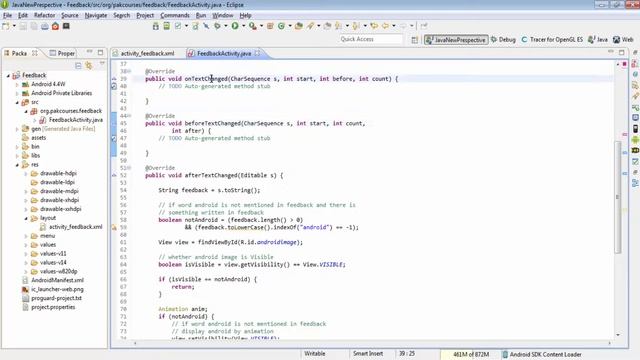The image size is (640, 360).
Task: Collapse the layout folder
Action: [x=26, y=218]
